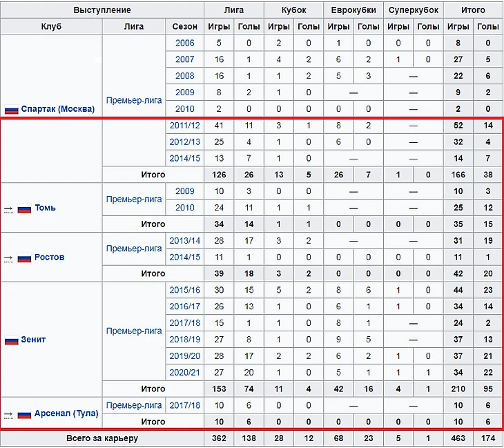Click the Russian flag icon next to Зенит
The width and height of the screenshot is (504, 448).
pyautogui.click(x=11, y=340)
